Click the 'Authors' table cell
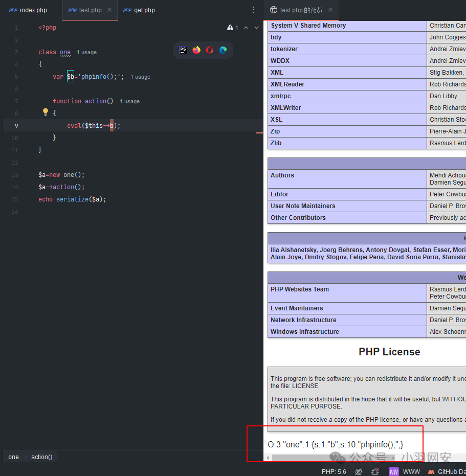466x476 pixels. [347, 179]
